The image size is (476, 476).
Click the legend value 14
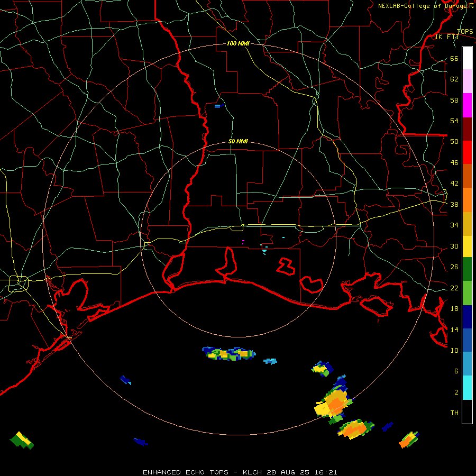[454, 329]
